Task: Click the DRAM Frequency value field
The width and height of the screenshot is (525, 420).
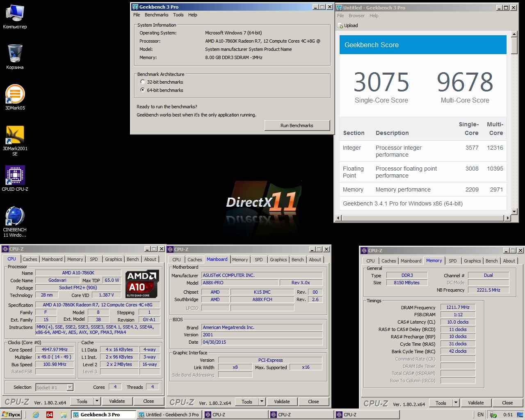Action: point(458,307)
